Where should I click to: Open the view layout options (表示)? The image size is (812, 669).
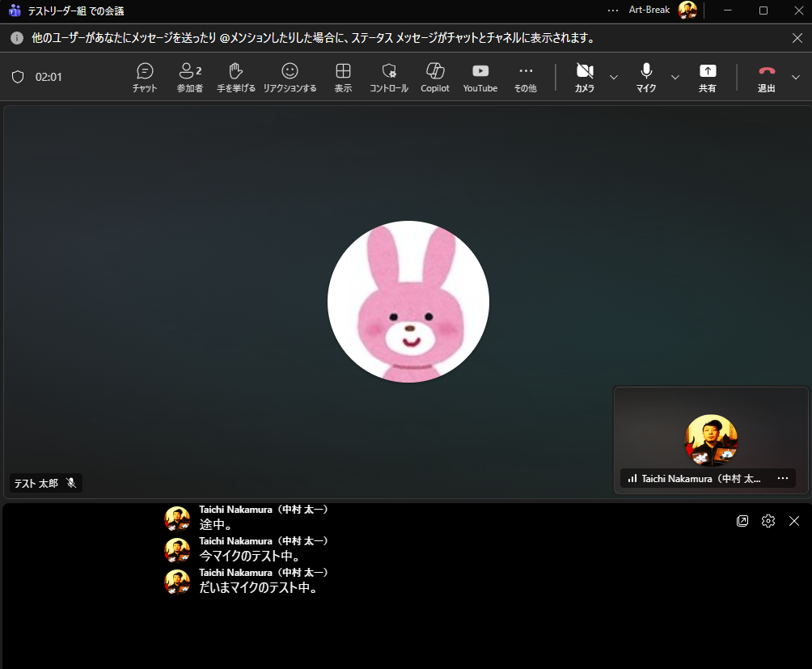343,78
